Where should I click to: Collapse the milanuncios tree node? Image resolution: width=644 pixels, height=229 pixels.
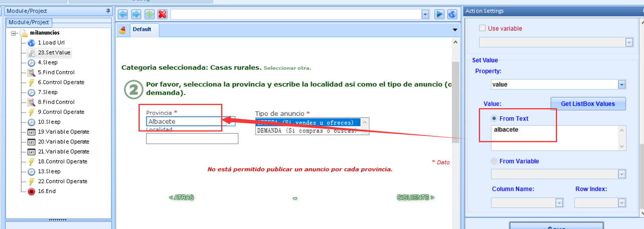[13, 33]
